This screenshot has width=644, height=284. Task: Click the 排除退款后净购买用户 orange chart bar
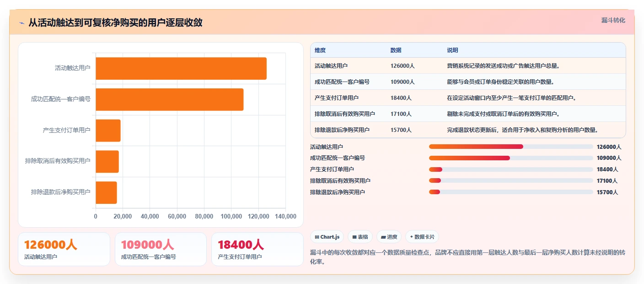point(106,192)
